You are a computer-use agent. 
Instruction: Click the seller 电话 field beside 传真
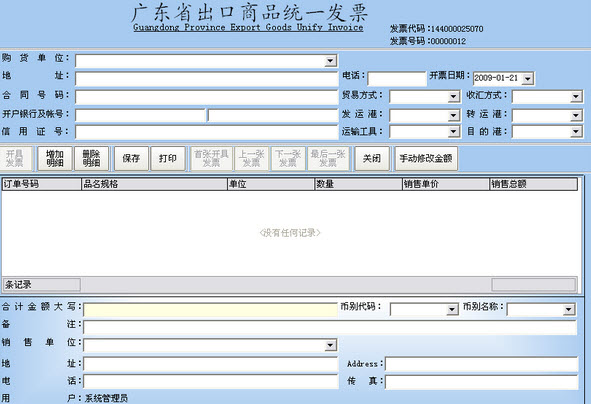[x=211, y=381]
